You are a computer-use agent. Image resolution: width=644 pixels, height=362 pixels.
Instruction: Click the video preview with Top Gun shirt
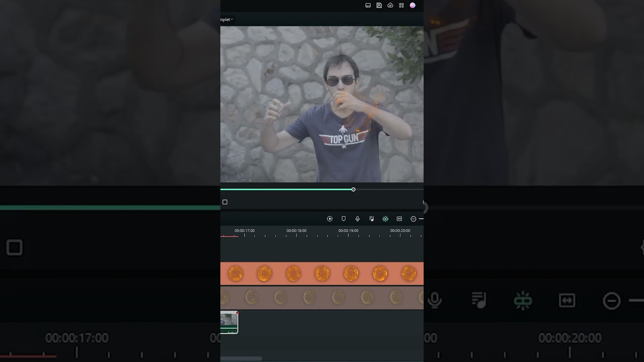tap(322, 104)
